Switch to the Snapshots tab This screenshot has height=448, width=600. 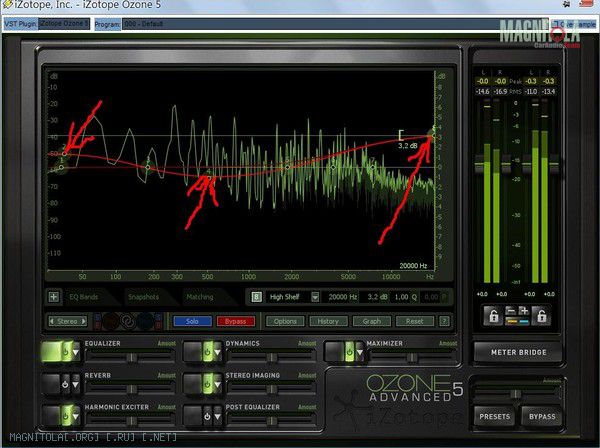[x=143, y=297]
